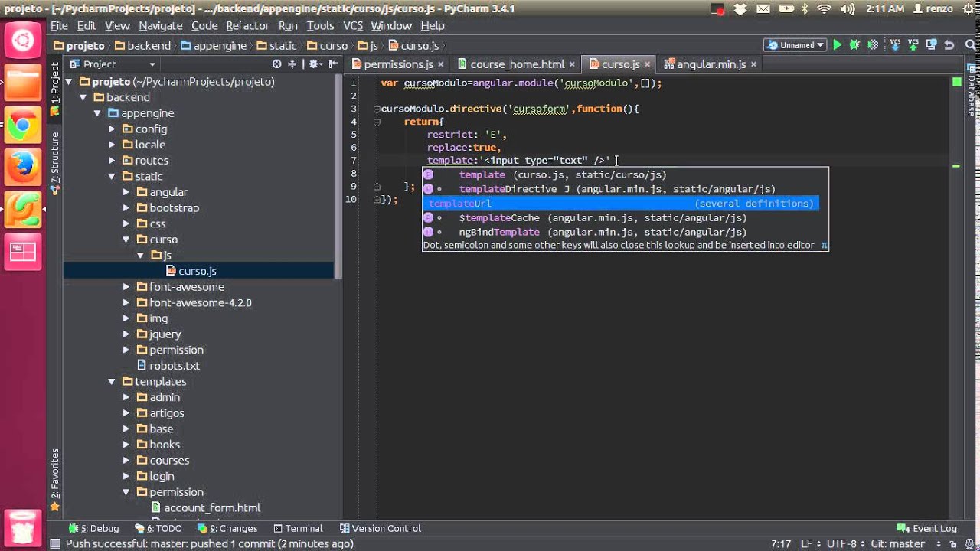Select the ngBindTemplate completion suggestion

621,232
